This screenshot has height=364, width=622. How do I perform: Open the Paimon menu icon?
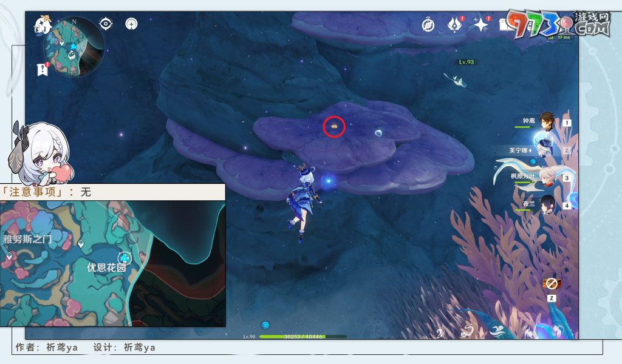pyautogui.click(x=43, y=25)
